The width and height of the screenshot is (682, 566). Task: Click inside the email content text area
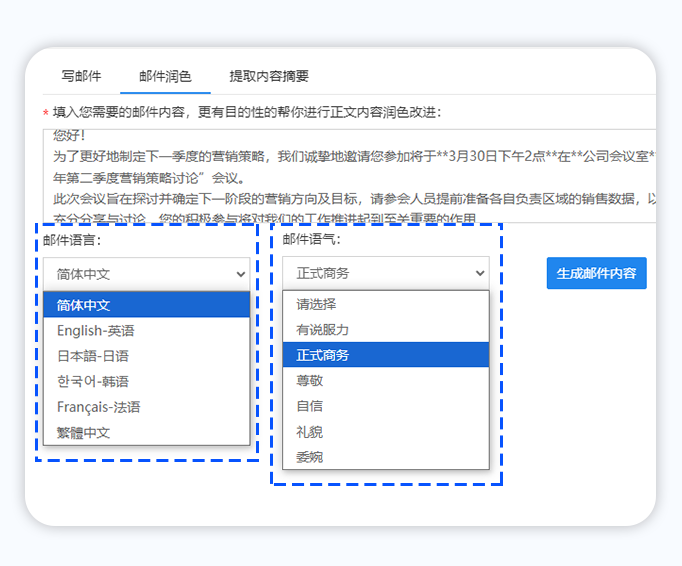pos(350,175)
